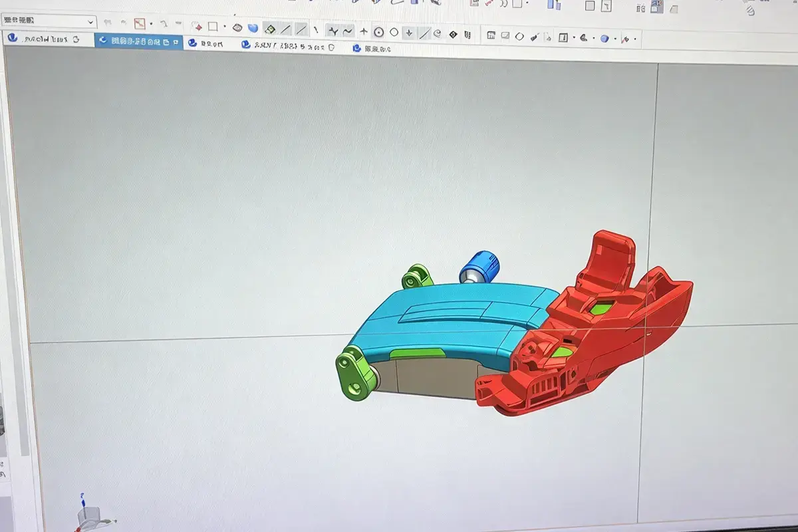The height and width of the screenshot is (532, 798).
Task: Toggle the plus-sign existing point snap
Action: [x=364, y=31]
